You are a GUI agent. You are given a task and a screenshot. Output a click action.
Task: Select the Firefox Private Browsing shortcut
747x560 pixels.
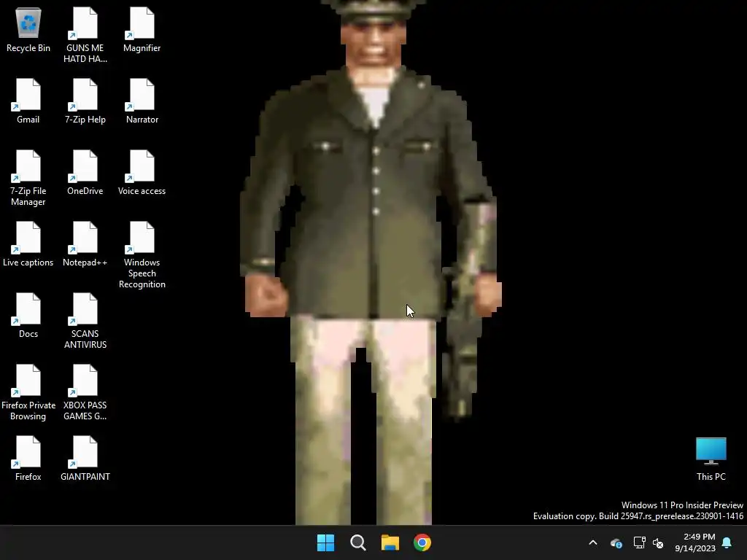[x=28, y=392]
